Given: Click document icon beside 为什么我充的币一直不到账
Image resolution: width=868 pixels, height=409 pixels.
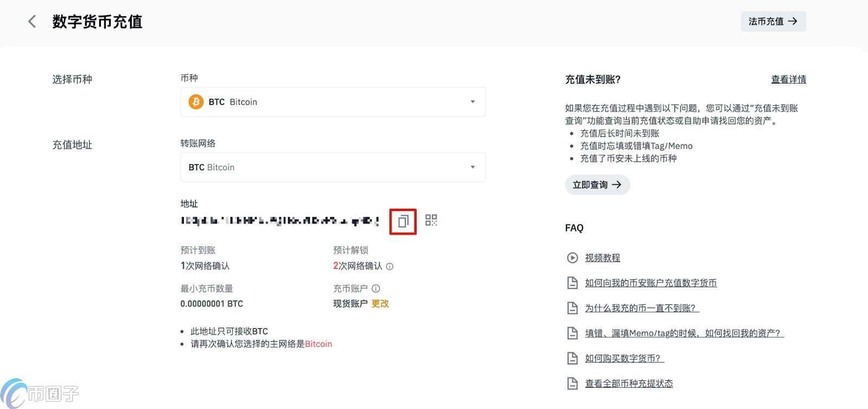Looking at the screenshot, I should pos(572,308).
